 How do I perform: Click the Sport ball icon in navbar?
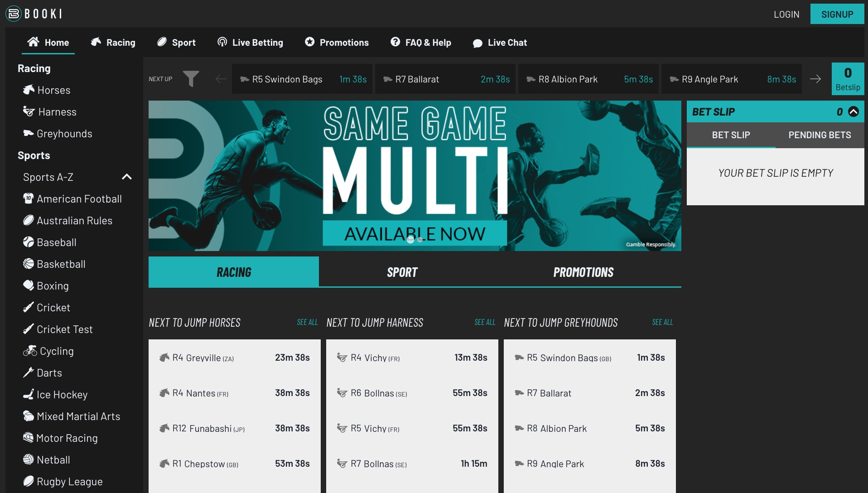tap(162, 42)
